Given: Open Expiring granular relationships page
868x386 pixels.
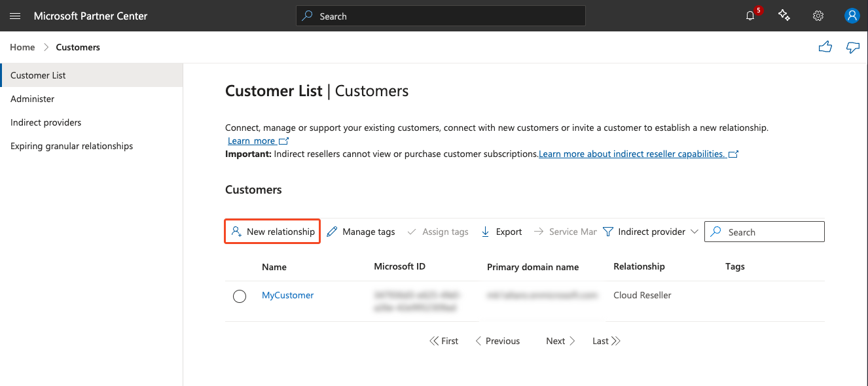Looking at the screenshot, I should tap(71, 146).
